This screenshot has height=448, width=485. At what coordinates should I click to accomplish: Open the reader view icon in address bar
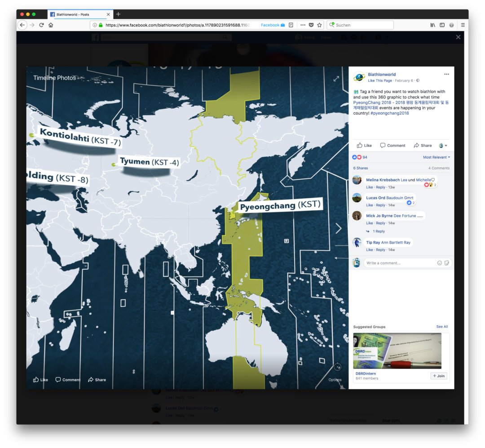tap(291, 25)
